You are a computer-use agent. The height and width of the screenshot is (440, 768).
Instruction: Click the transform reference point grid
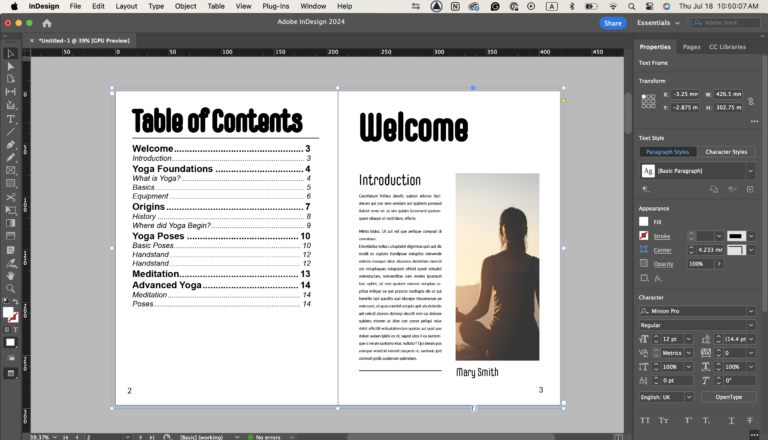tap(646, 100)
